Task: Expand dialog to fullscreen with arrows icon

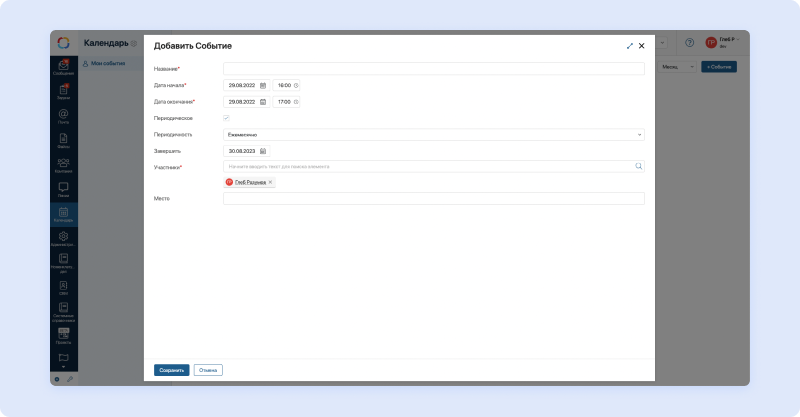Action: point(629,46)
